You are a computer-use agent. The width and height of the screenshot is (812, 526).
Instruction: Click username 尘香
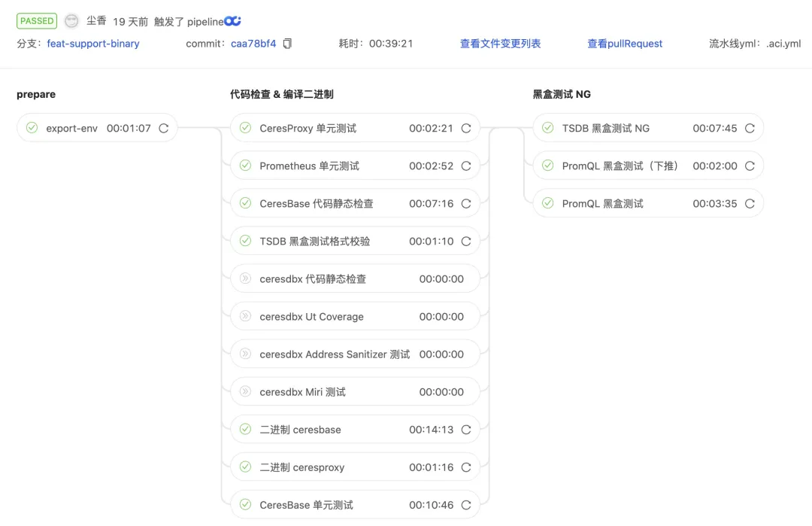[x=96, y=21]
